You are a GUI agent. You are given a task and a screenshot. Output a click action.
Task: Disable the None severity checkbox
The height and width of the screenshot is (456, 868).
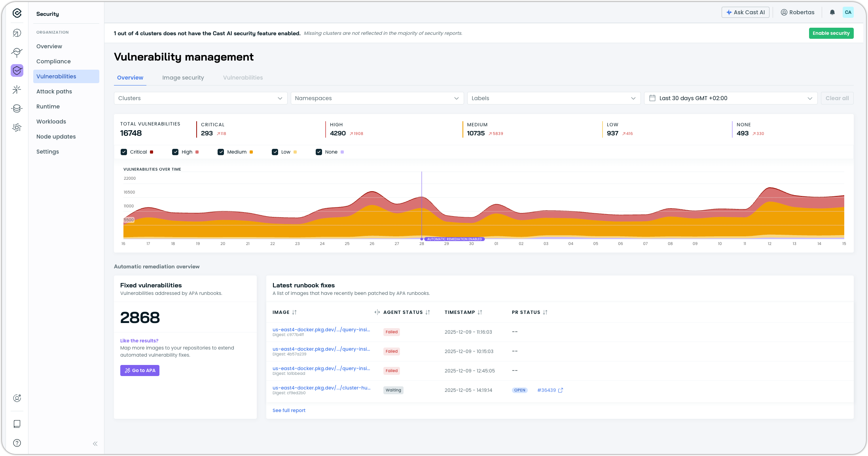(x=319, y=152)
